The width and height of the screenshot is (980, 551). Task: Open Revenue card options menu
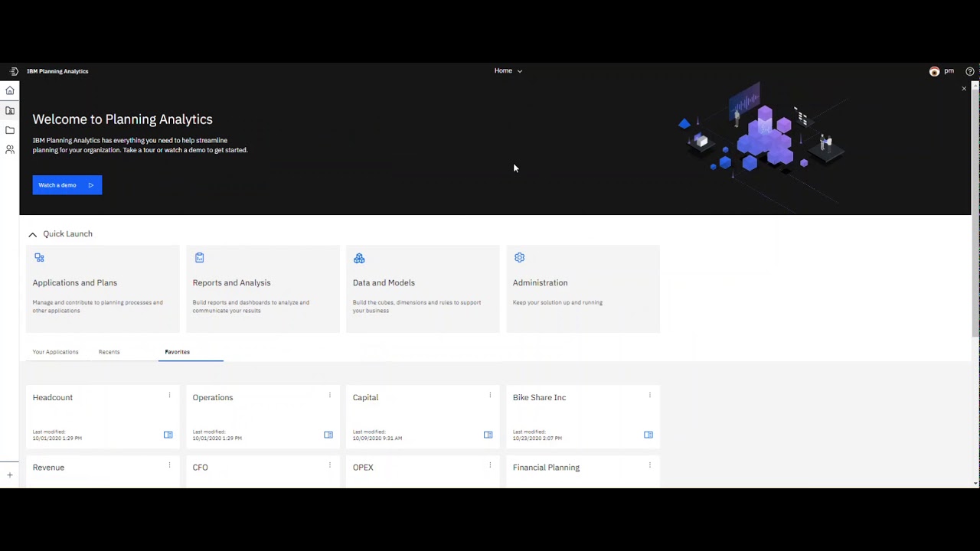tap(169, 465)
